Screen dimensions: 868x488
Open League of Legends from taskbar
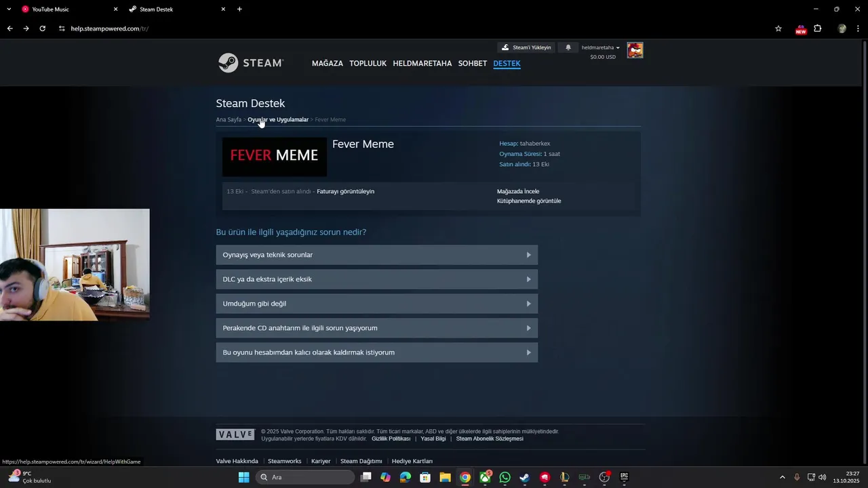[564, 477]
